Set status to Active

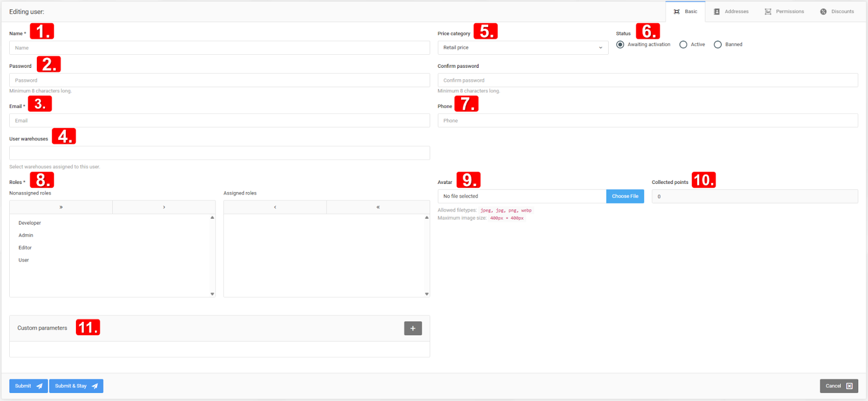683,44
